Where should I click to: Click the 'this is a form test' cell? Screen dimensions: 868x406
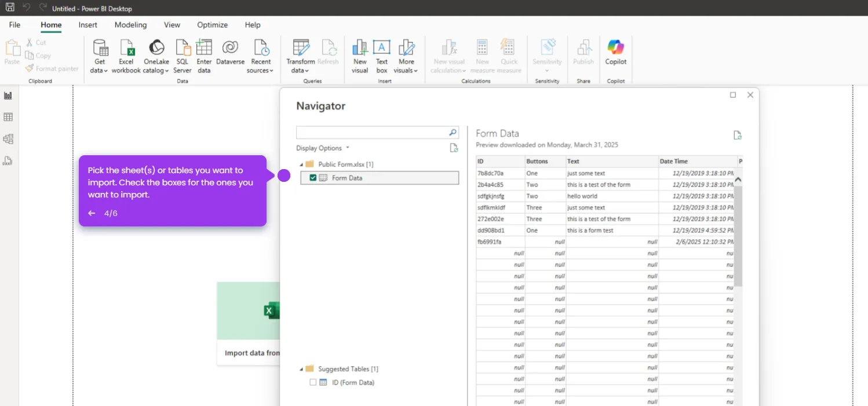612,231
